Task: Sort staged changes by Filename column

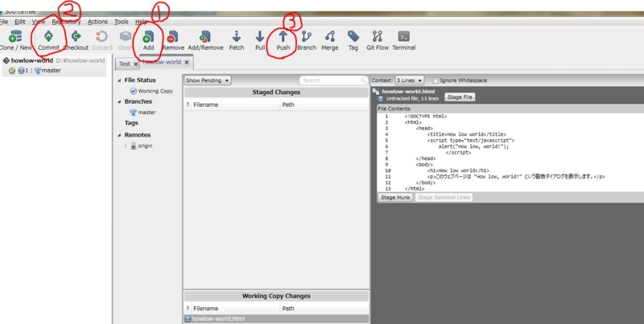Action: (236, 105)
